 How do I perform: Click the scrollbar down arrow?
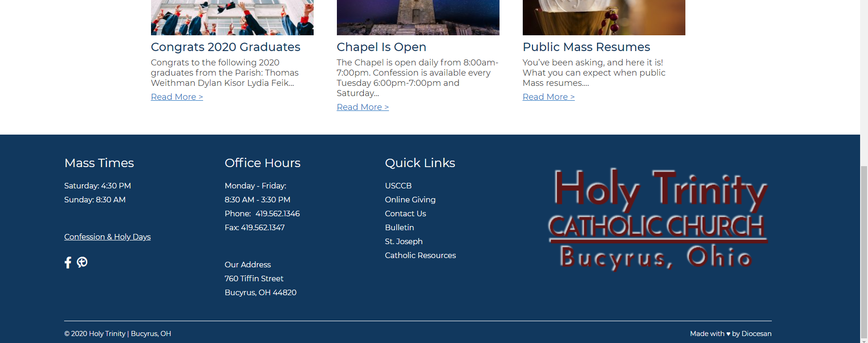(864, 341)
